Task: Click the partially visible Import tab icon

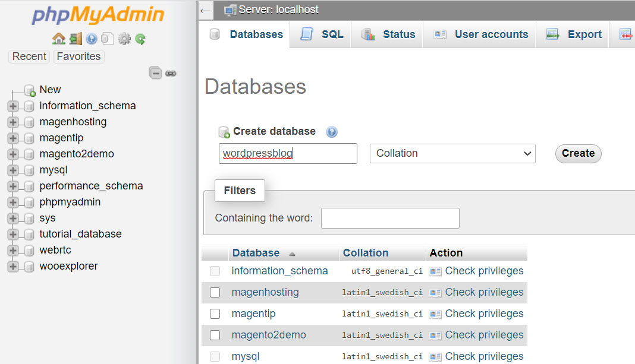Action: [x=626, y=34]
